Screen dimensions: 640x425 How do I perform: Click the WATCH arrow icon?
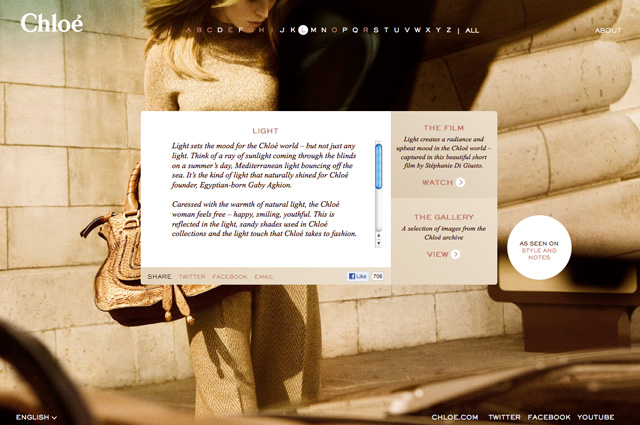pos(460,183)
